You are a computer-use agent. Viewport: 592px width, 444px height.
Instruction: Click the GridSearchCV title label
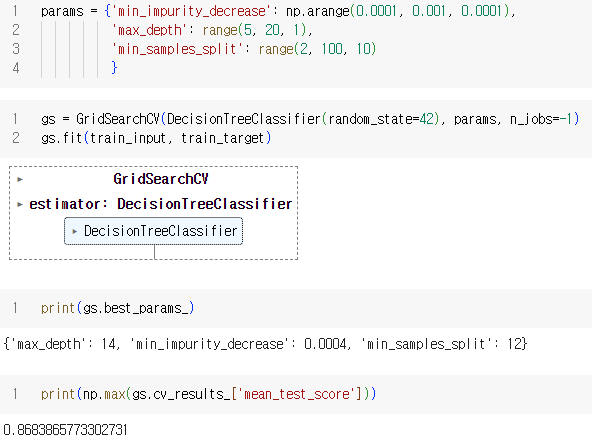tap(161, 179)
